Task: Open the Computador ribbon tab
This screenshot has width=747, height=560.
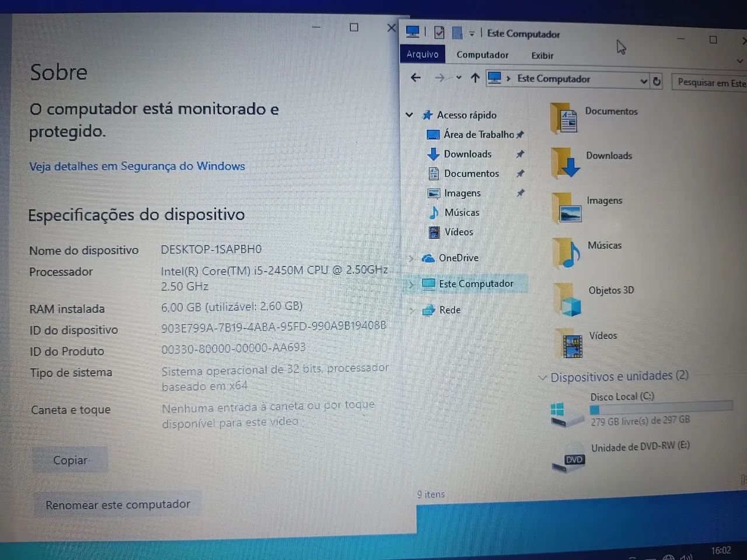Action: coord(483,55)
